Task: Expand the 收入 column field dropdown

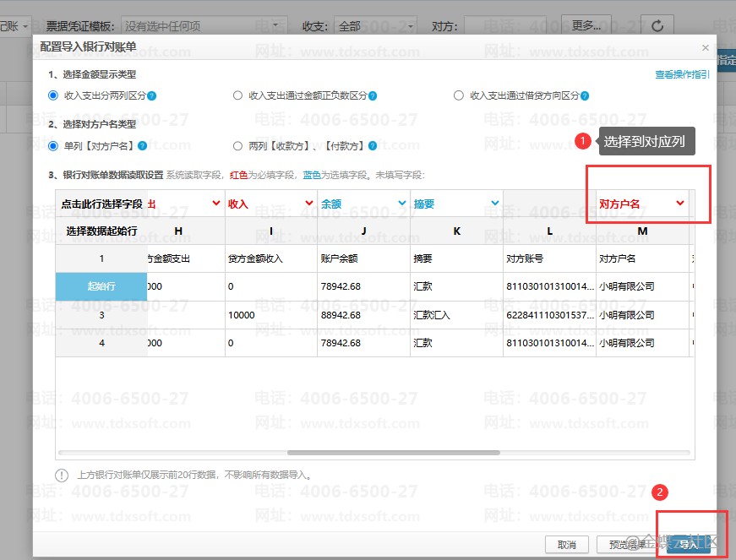Action: click(308, 204)
